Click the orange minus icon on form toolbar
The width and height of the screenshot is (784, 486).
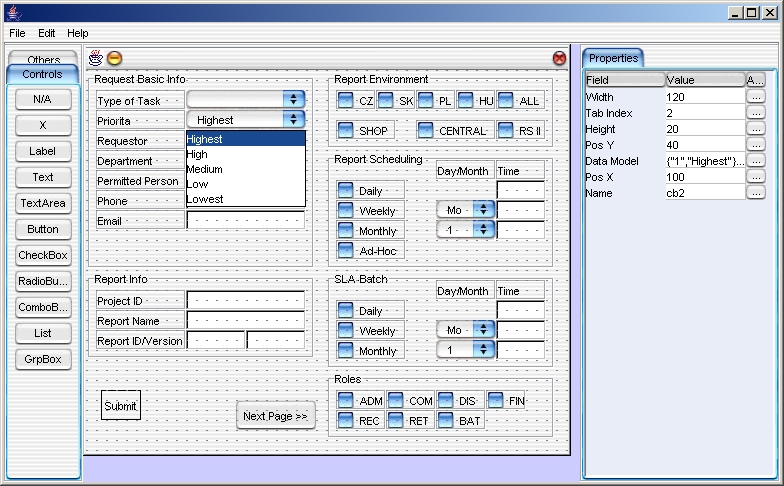coord(114,58)
